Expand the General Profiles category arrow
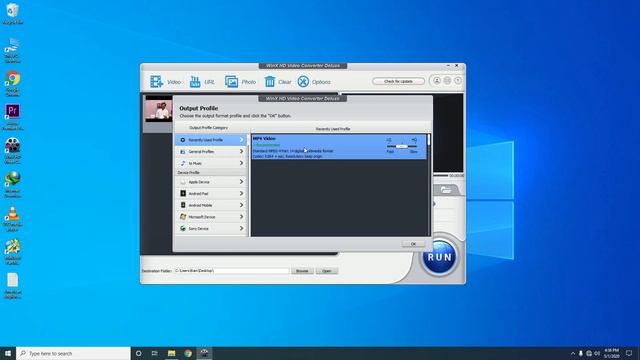The width and height of the screenshot is (640, 360). click(x=242, y=151)
